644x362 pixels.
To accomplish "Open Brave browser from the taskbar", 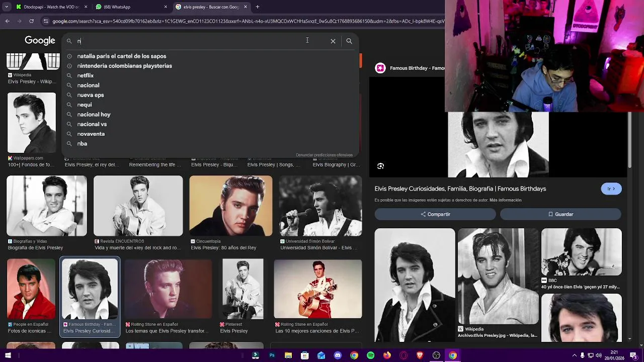I will (420, 355).
